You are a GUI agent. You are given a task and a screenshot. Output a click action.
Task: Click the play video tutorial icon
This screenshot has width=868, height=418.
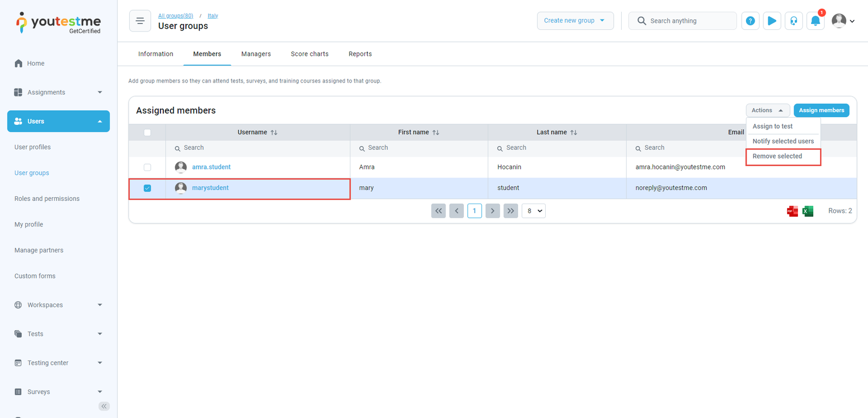click(x=772, y=21)
